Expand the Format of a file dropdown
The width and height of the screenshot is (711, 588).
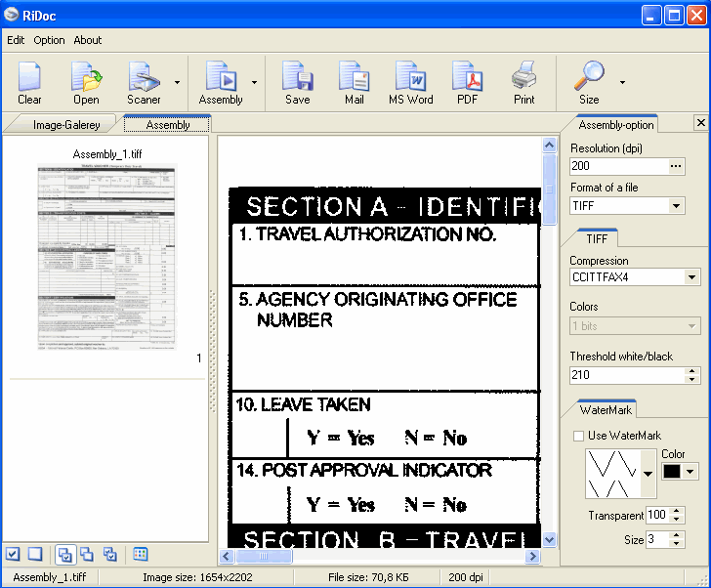[677, 206]
